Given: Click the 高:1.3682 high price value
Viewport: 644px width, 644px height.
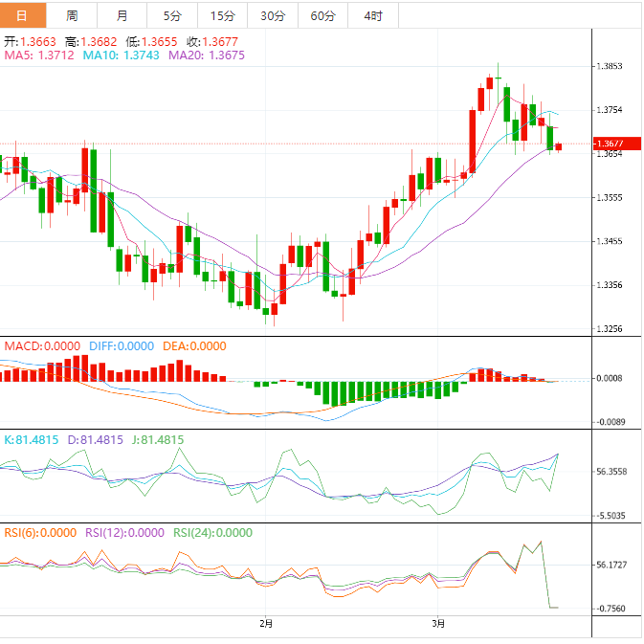Looking at the screenshot, I should tap(91, 41).
